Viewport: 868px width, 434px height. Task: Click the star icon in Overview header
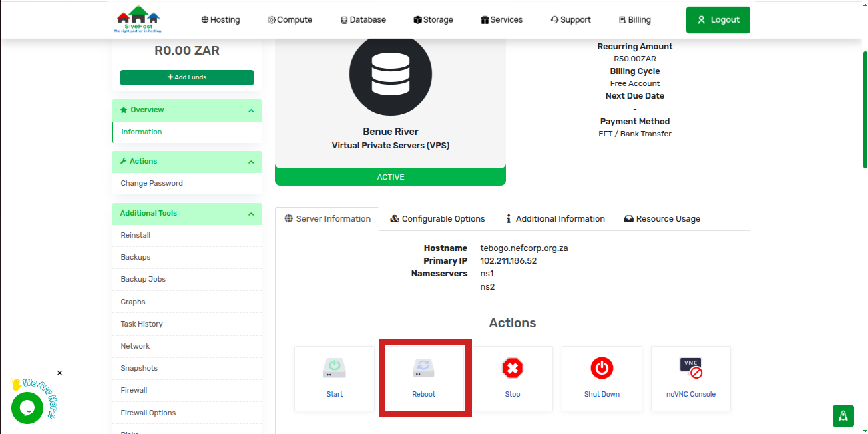(x=124, y=110)
